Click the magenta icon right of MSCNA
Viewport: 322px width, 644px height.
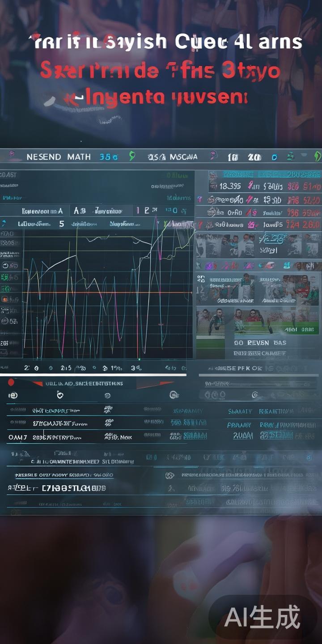(x=214, y=157)
